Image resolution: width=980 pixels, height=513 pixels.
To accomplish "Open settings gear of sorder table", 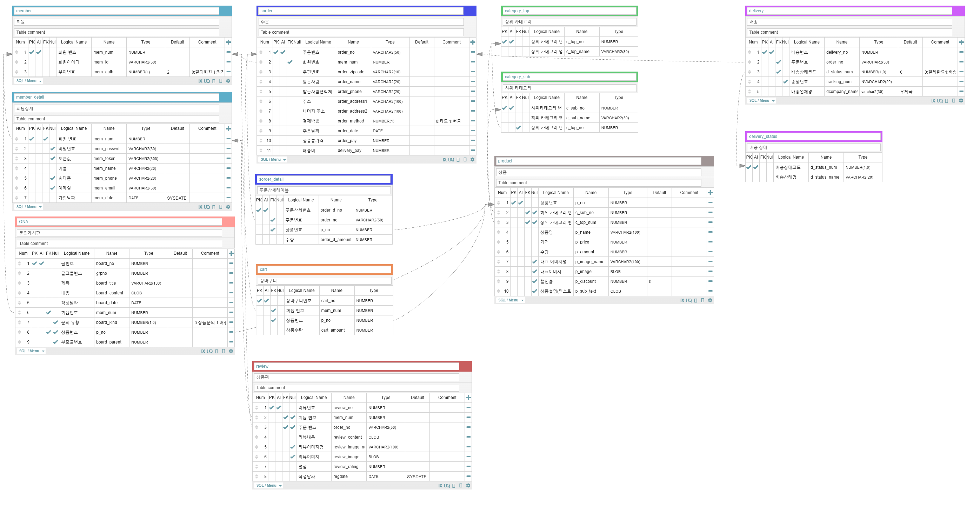I will coord(473,160).
